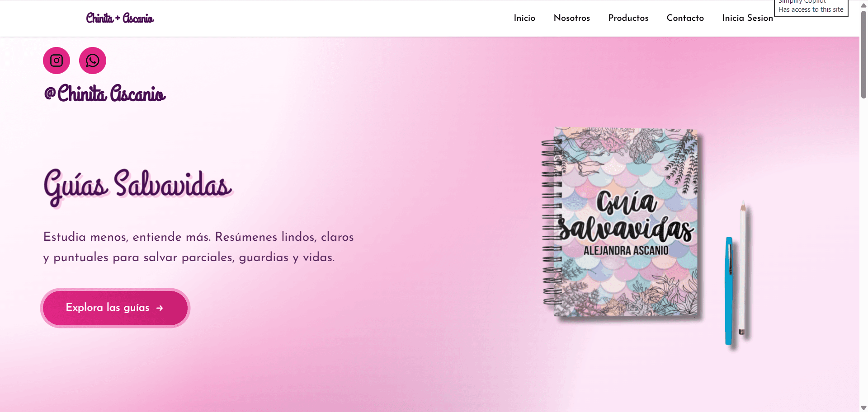Click the Guías Salvavidas heading
Image resolution: width=868 pixels, height=412 pixels.
pyautogui.click(x=137, y=186)
